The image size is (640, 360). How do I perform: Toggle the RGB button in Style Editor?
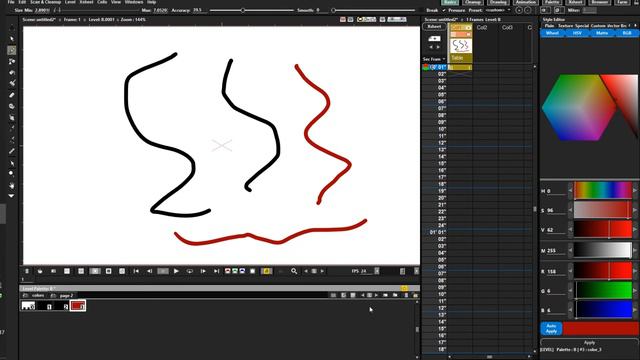pos(627,33)
